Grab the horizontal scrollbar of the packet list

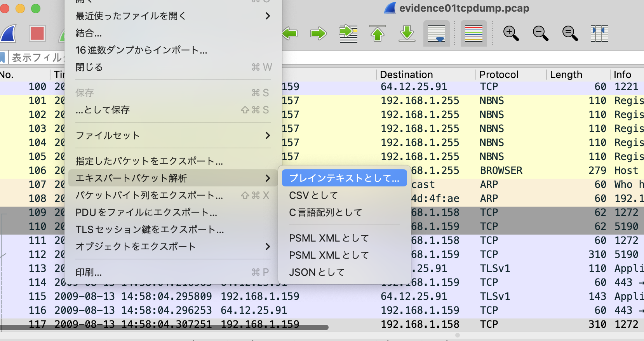tap(165, 327)
